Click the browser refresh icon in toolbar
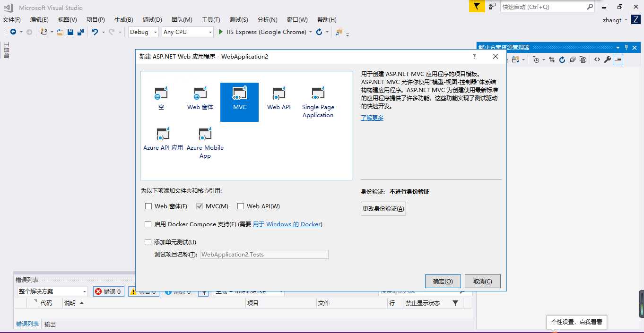 tap(319, 32)
